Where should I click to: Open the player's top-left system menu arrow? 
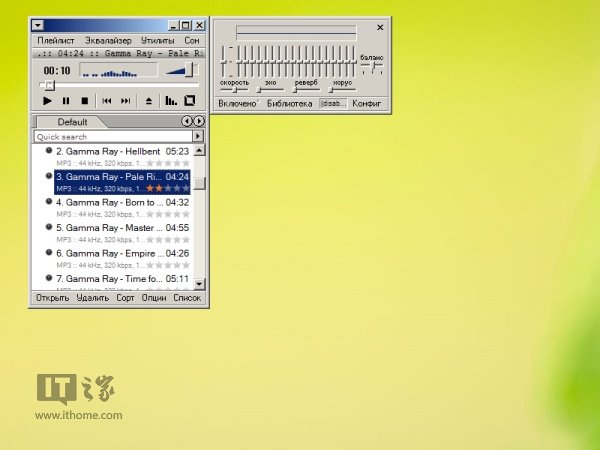tap(37, 24)
